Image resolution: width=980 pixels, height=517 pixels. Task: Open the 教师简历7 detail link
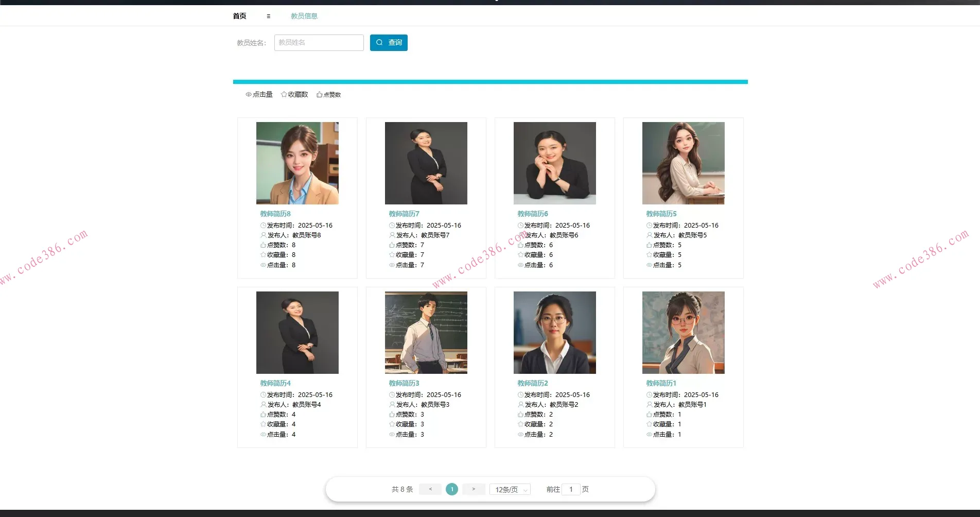tap(404, 213)
